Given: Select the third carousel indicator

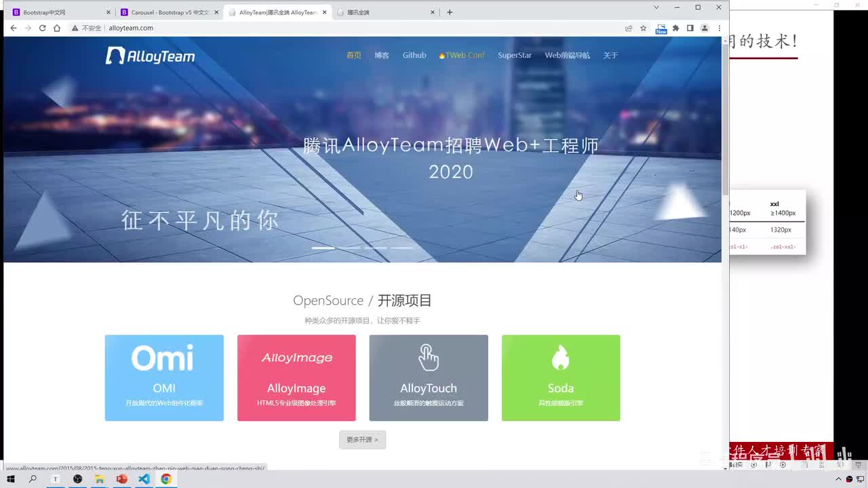Looking at the screenshot, I should click(x=376, y=248).
